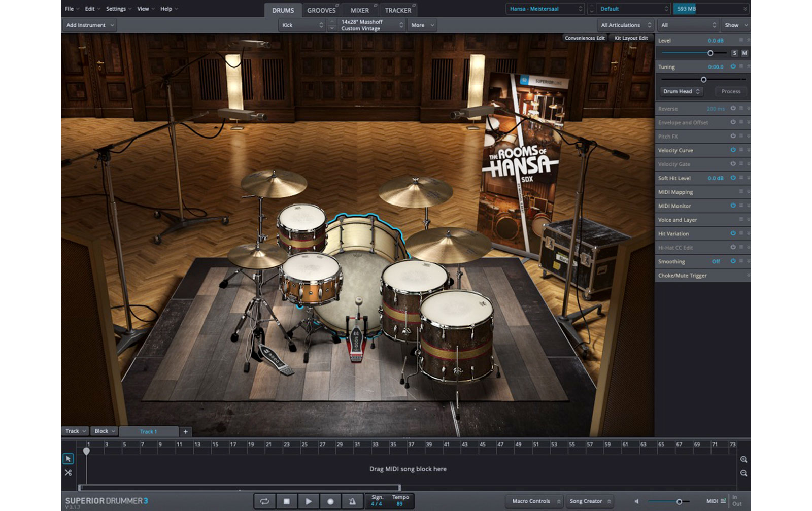Open the File menu
Viewport: 812px width, 511px height.
(72, 9)
